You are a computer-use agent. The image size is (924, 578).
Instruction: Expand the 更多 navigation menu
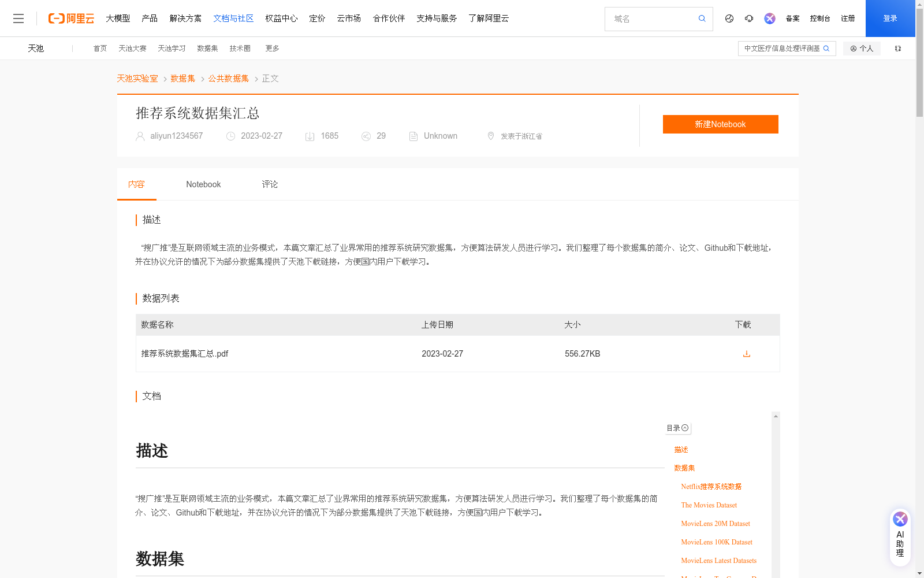pyautogui.click(x=272, y=48)
